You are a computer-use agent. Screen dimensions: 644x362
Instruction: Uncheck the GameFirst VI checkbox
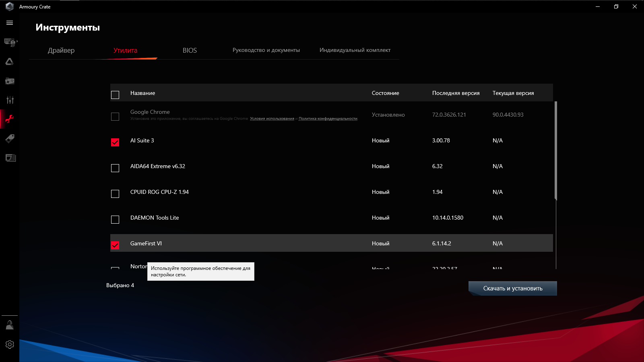click(115, 245)
